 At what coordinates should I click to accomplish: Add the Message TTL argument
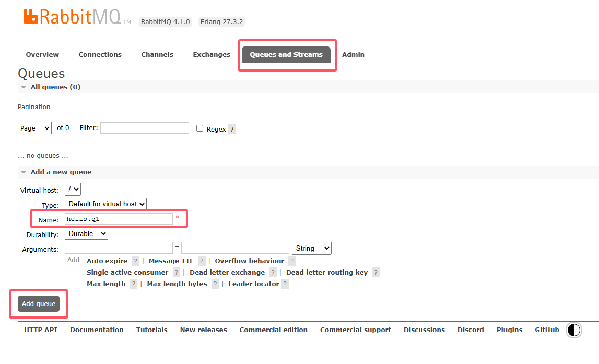(171, 261)
